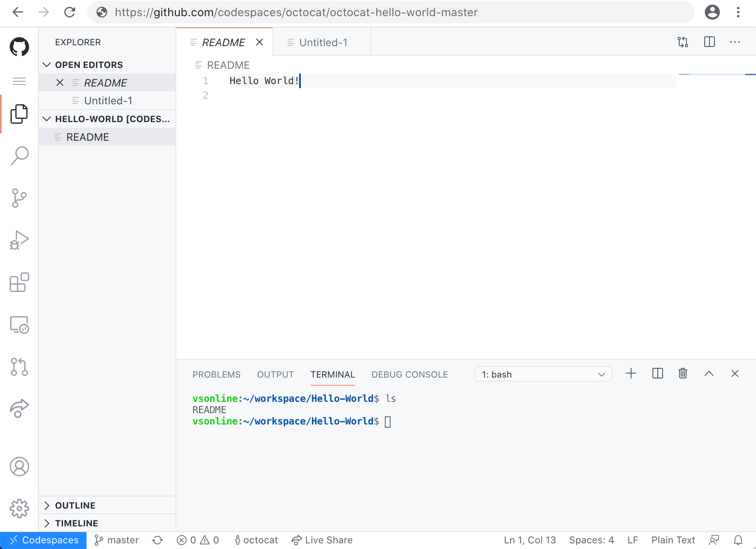The height and width of the screenshot is (549, 756).
Task: Open the Search view in the activity bar
Action: point(19,156)
